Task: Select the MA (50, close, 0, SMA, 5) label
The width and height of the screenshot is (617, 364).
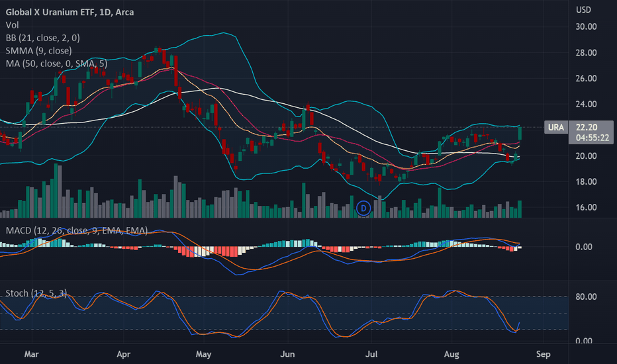Action: [56, 64]
